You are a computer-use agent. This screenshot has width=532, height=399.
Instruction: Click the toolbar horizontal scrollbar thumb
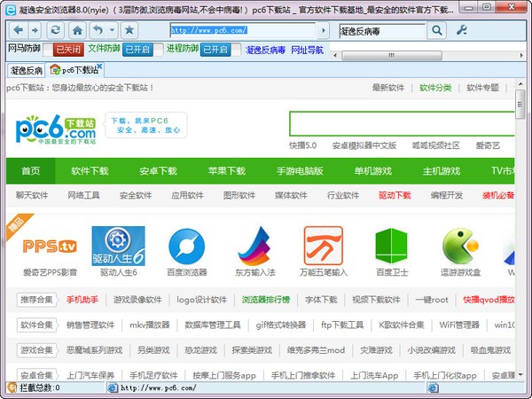coord(392,55)
